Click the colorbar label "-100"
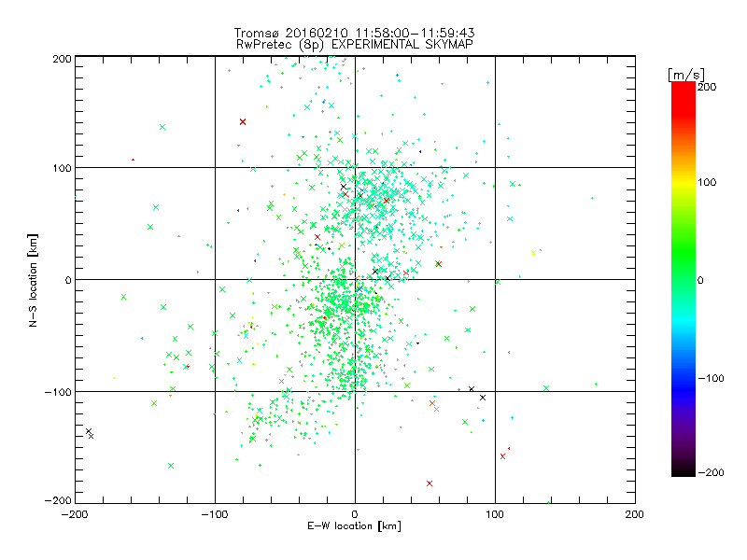Image resolution: width=747 pixels, height=560 pixels. pyautogui.click(x=711, y=378)
